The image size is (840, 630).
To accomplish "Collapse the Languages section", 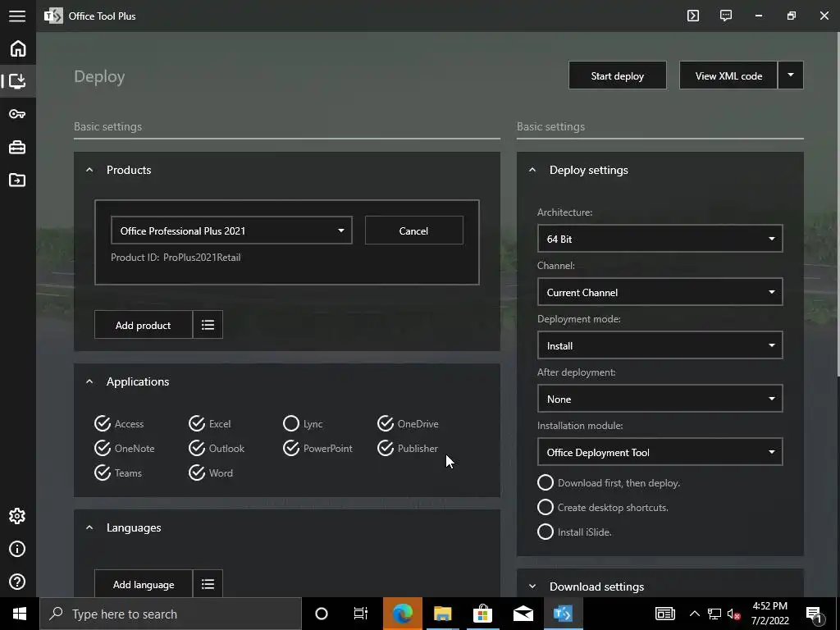I will [x=89, y=527].
